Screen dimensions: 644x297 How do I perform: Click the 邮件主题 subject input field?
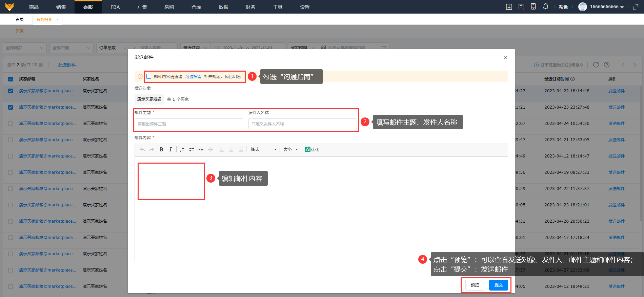coord(189,124)
